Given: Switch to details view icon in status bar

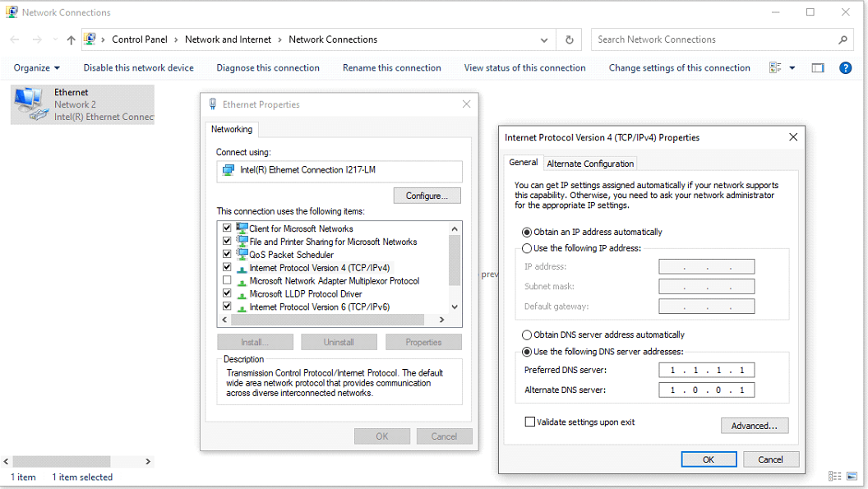Looking at the screenshot, I should 835,477.
